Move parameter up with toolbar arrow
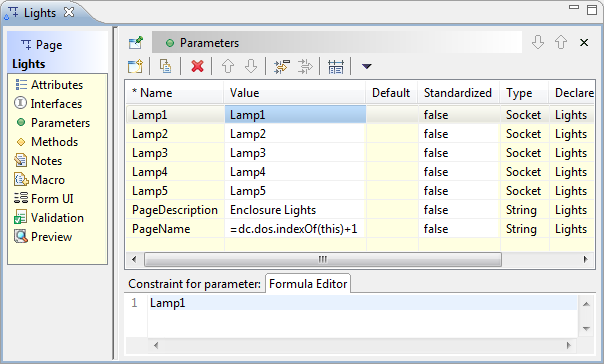The width and height of the screenshot is (604, 364). pyautogui.click(x=228, y=66)
